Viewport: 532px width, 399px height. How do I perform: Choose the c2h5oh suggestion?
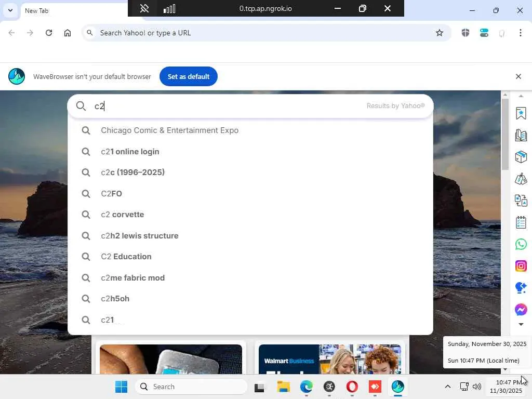(x=250, y=299)
